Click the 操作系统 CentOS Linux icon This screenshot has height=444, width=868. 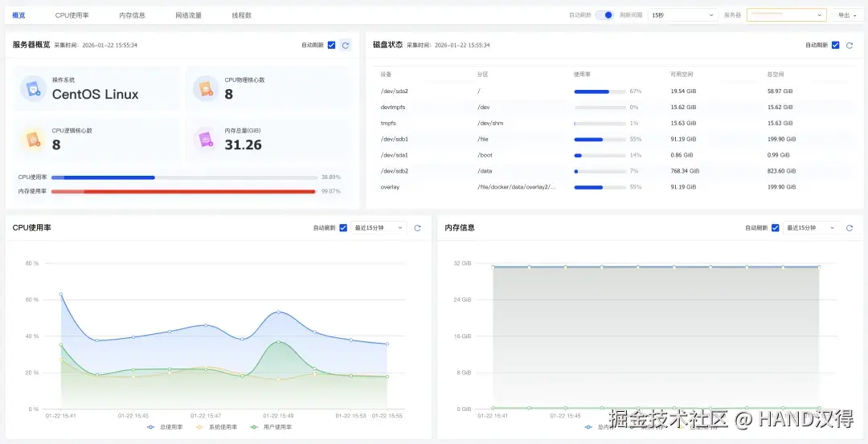33,88
